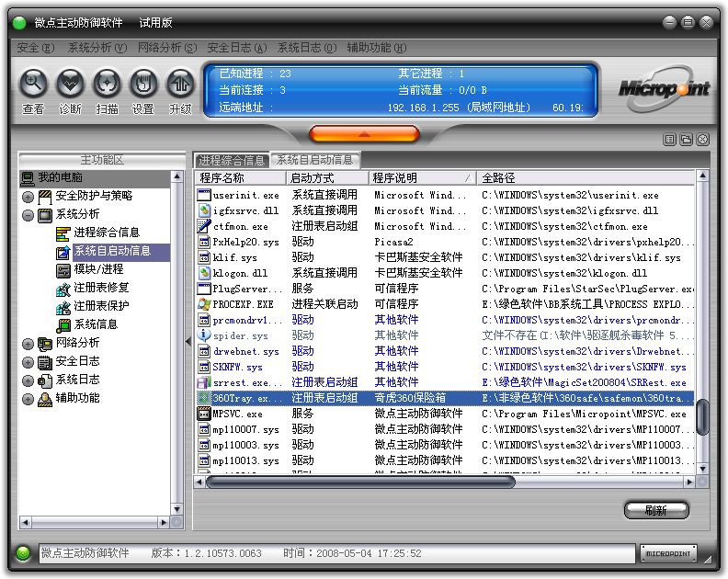Select the 360Tray.exe icon

click(x=204, y=398)
